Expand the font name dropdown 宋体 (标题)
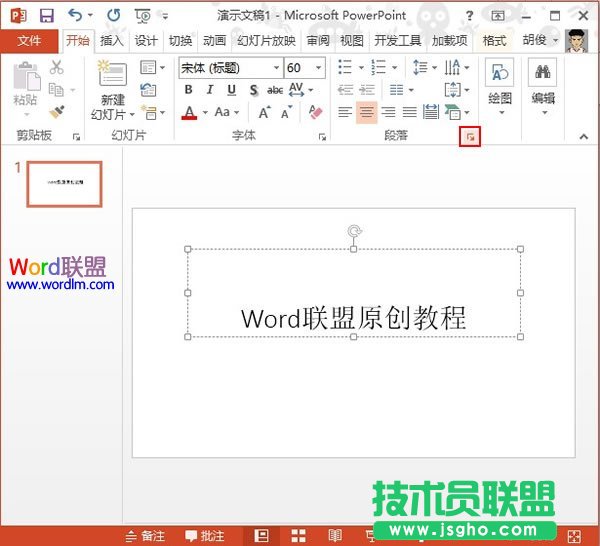The width and height of the screenshot is (600, 546). [276, 68]
